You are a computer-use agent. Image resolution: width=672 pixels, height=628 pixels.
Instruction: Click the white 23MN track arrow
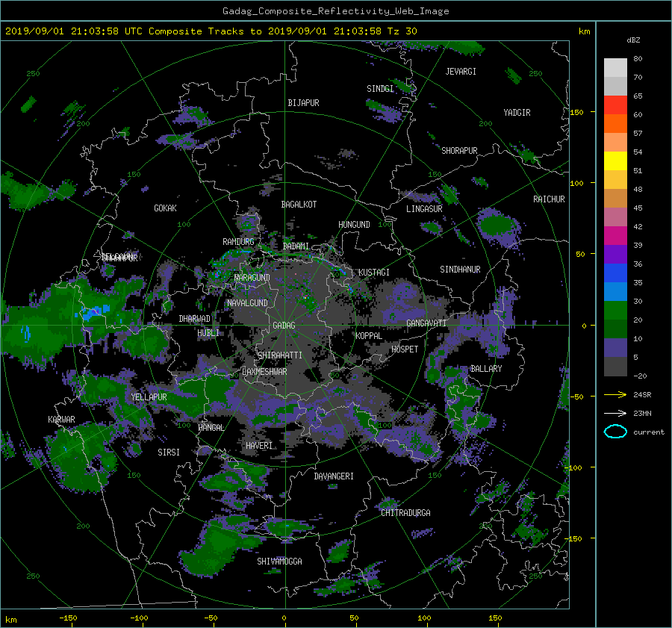click(x=615, y=413)
